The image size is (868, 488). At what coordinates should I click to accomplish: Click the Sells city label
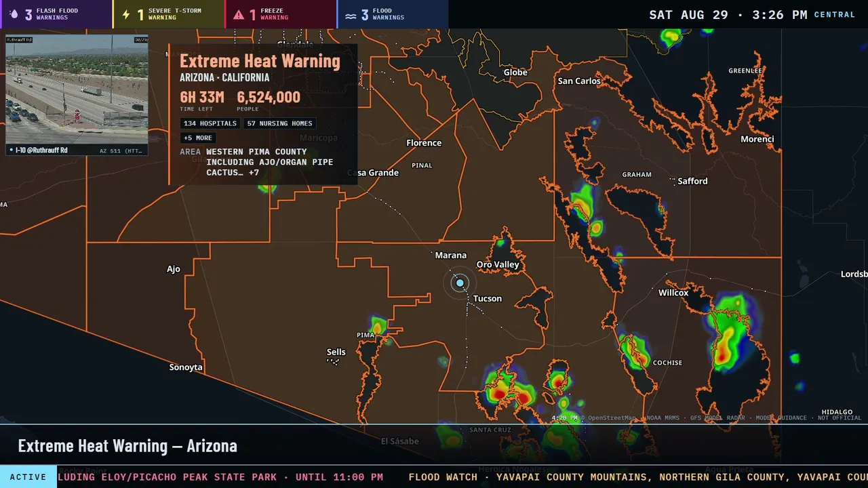point(336,352)
